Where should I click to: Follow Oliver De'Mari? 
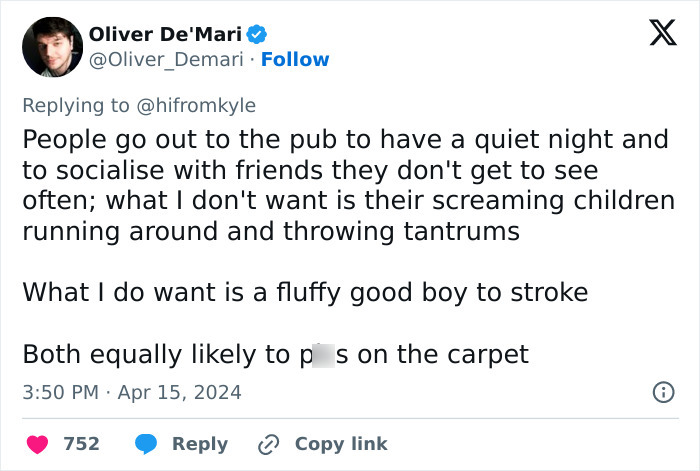click(295, 60)
